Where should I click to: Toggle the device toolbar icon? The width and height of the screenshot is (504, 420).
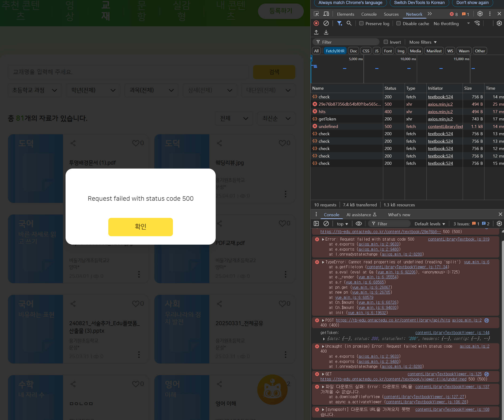[x=326, y=14]
